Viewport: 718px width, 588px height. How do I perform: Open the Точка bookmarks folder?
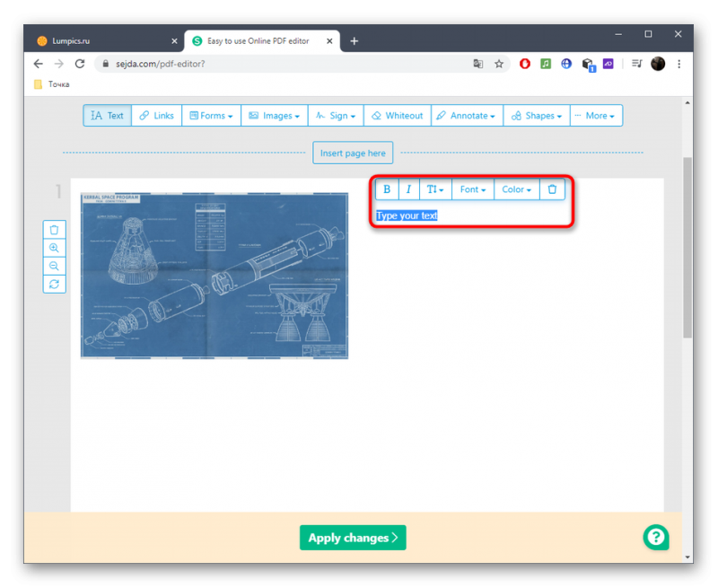coord(52,84)
